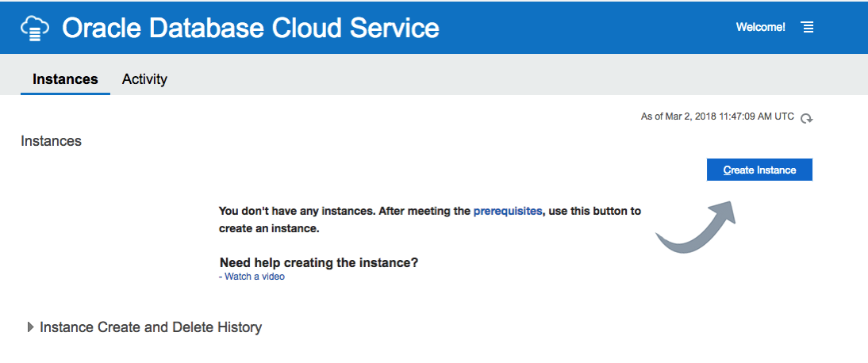The width and height of the screenshot is (868, 363).
Task: Click the Create Instance button
Action: (759, 170)
